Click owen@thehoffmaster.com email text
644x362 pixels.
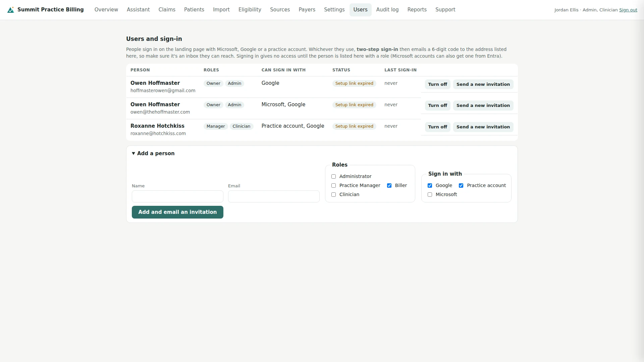click(160, 112)
